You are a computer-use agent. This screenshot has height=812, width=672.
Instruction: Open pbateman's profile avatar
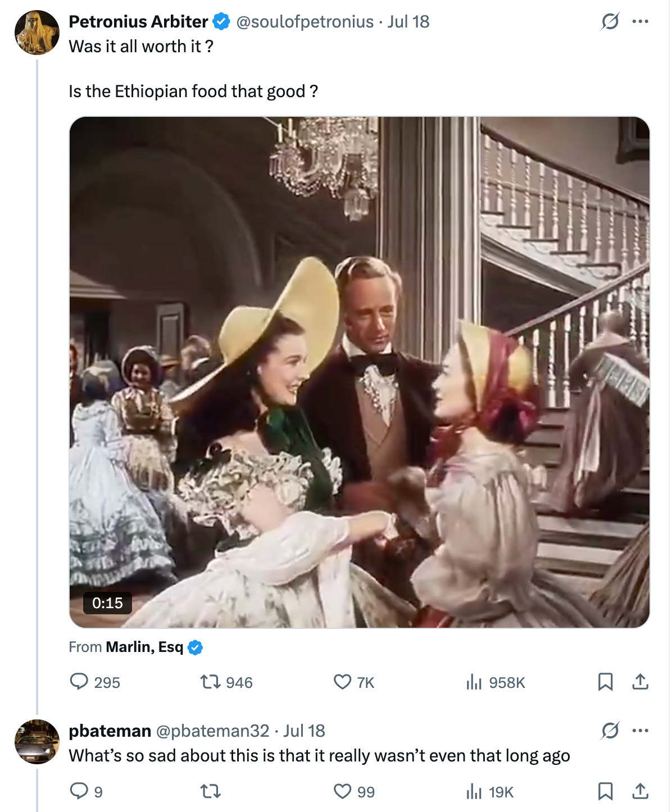tap(37, 742)
